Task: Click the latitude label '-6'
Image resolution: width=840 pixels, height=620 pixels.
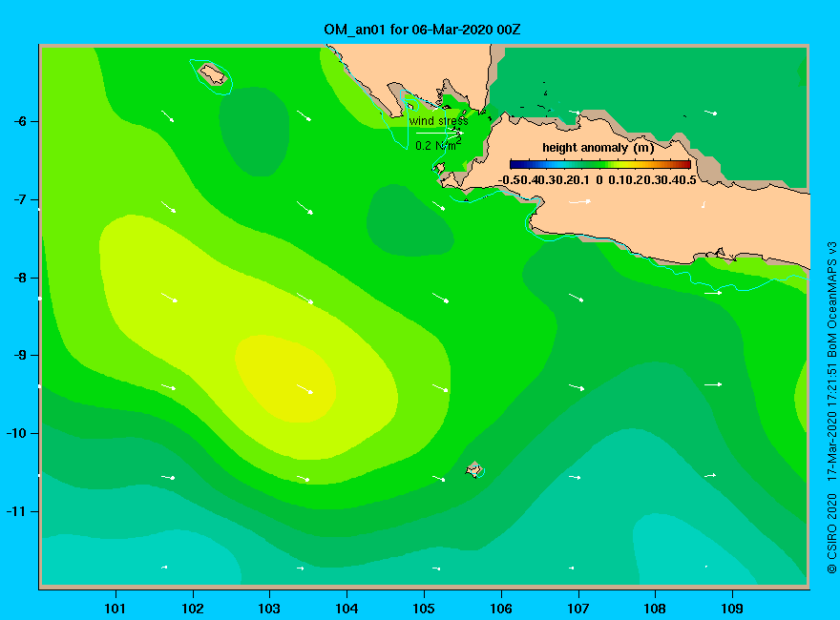Action: point(20,121)
